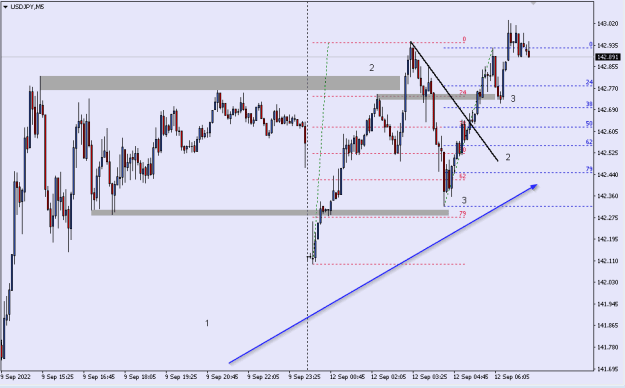Click the 141.780 price scale value
The image size is (625, 388).
[x=607, y=347]
